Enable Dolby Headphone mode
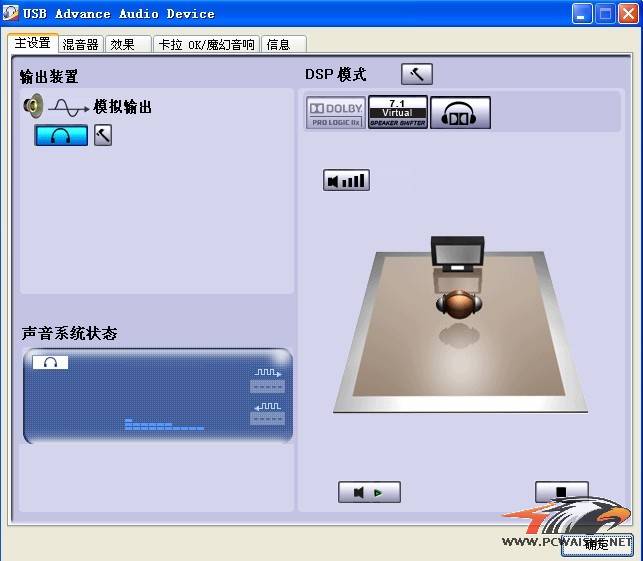This screenshot has width=643, height=561. (460, 113)
